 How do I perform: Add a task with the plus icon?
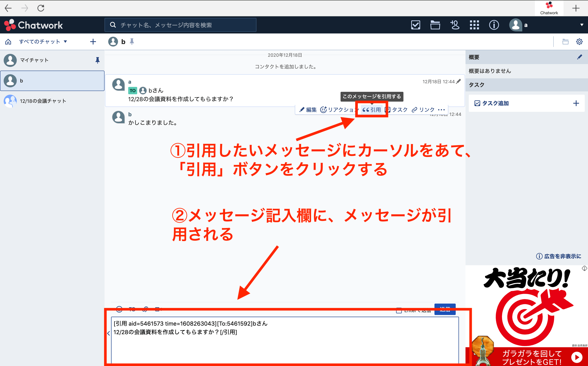click(x=576, y=103)
